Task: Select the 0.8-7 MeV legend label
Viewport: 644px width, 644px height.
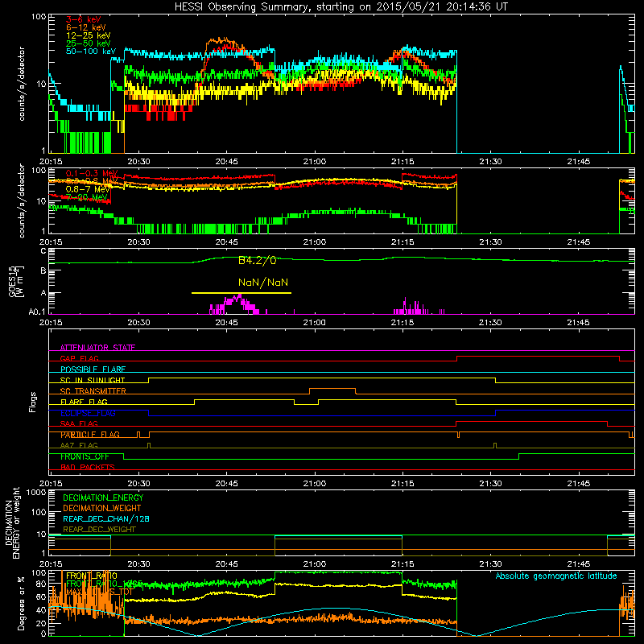Action: click(88, 189)
